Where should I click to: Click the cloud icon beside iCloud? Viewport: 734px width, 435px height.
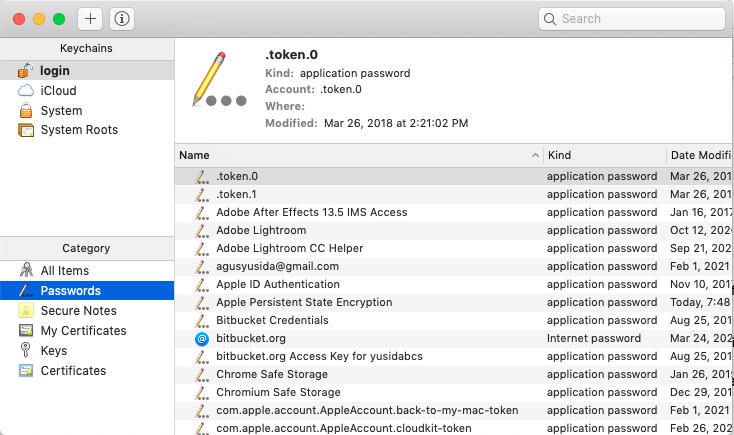click(26, 90)
